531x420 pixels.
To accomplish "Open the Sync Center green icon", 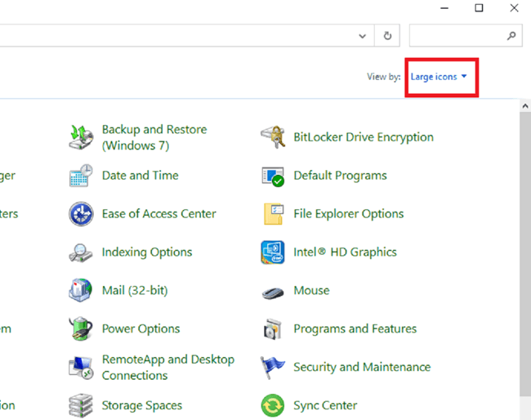I will [x=272, y=405].
